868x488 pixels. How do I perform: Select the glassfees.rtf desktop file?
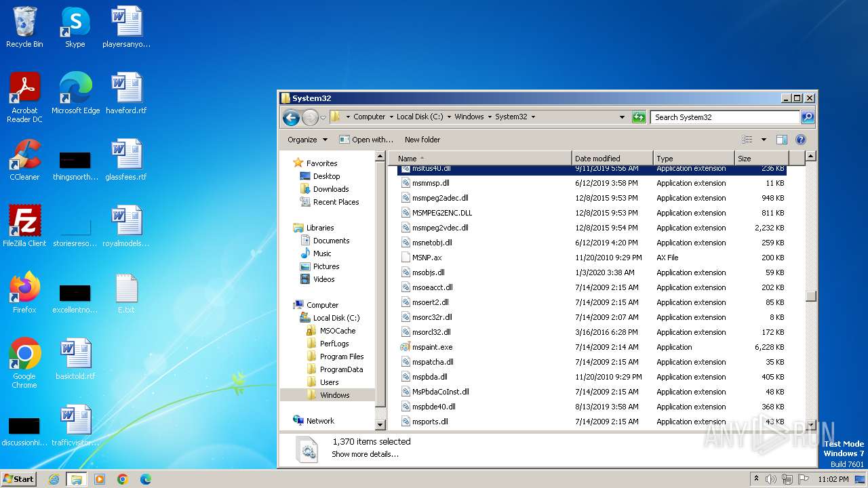pos(126,160)
